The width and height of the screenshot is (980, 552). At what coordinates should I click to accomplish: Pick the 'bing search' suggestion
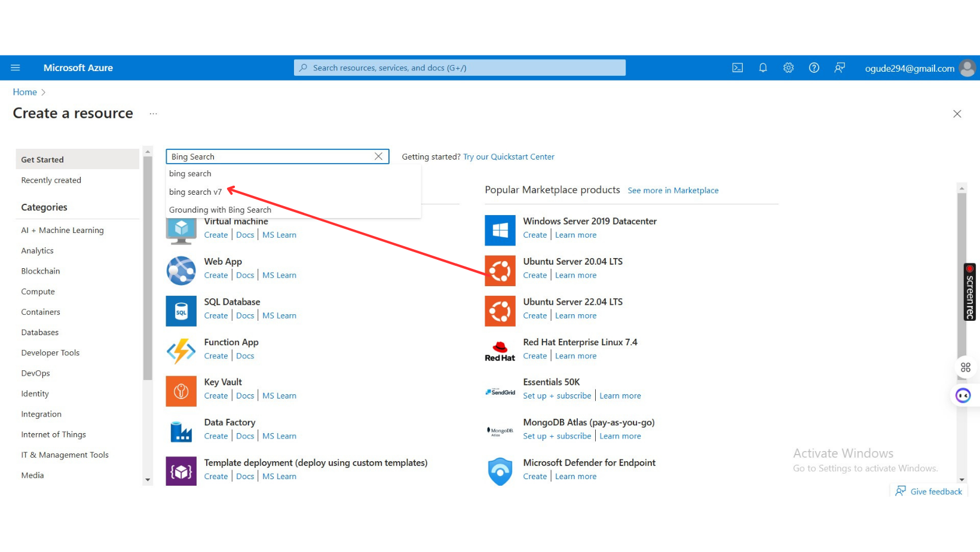190,174
